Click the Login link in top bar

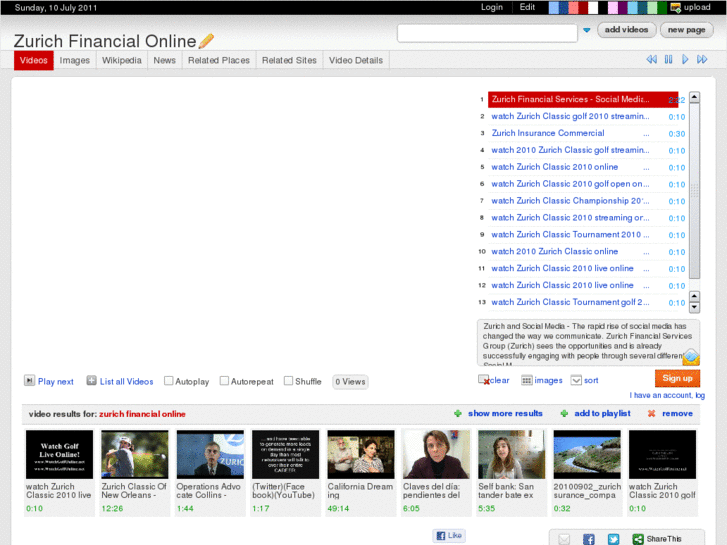tap(492, 7)
